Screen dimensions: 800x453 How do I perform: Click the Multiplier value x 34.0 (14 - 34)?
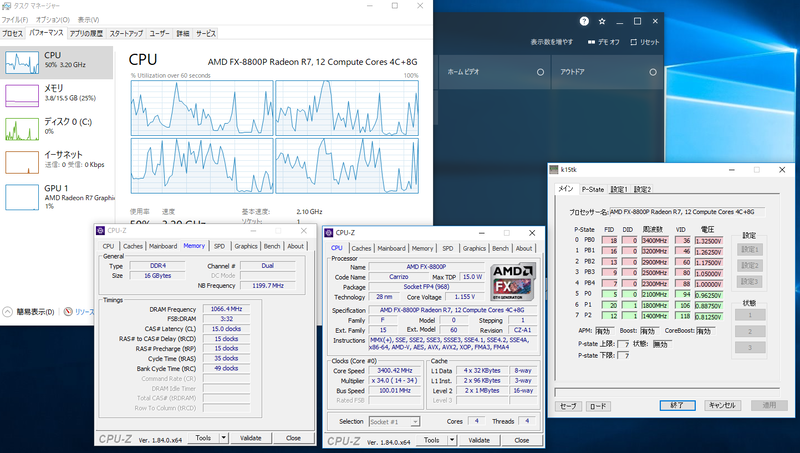coord(394,381)
